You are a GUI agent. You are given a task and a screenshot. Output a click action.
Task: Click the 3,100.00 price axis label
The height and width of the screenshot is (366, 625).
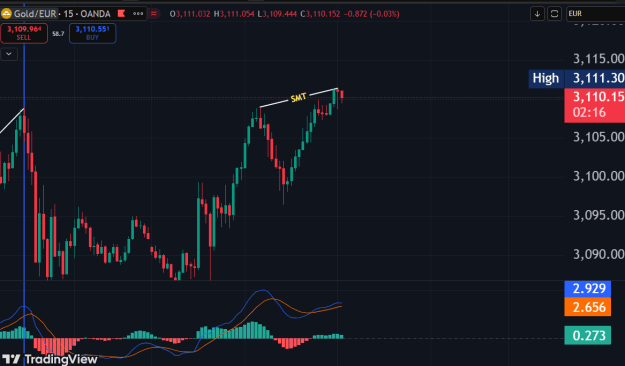[599, 176]
